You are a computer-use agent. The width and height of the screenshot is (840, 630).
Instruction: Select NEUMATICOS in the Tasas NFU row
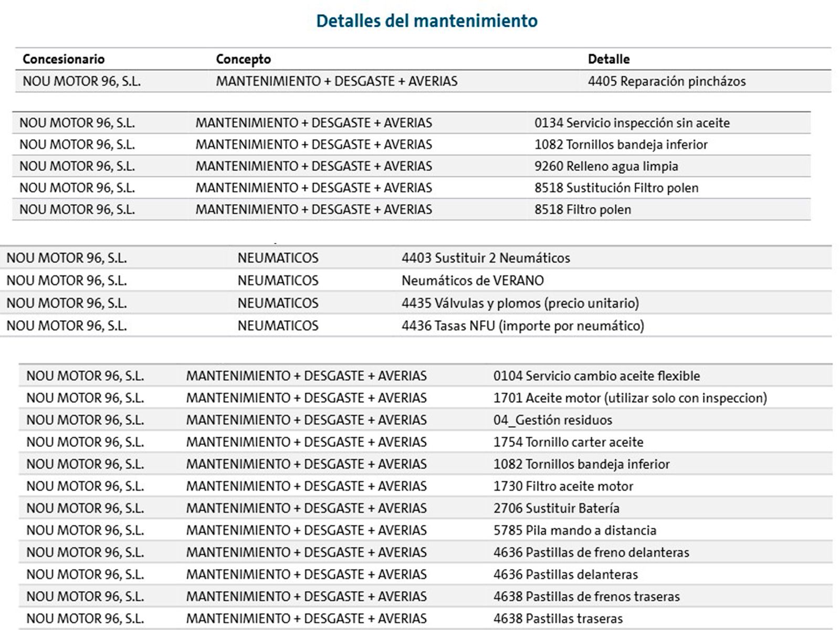278,325
